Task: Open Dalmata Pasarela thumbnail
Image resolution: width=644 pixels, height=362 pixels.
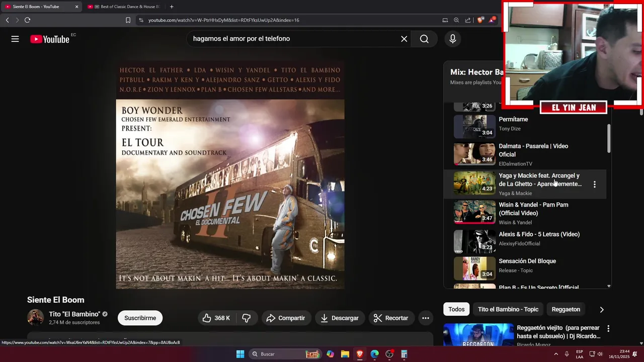Action: [474, 154]
